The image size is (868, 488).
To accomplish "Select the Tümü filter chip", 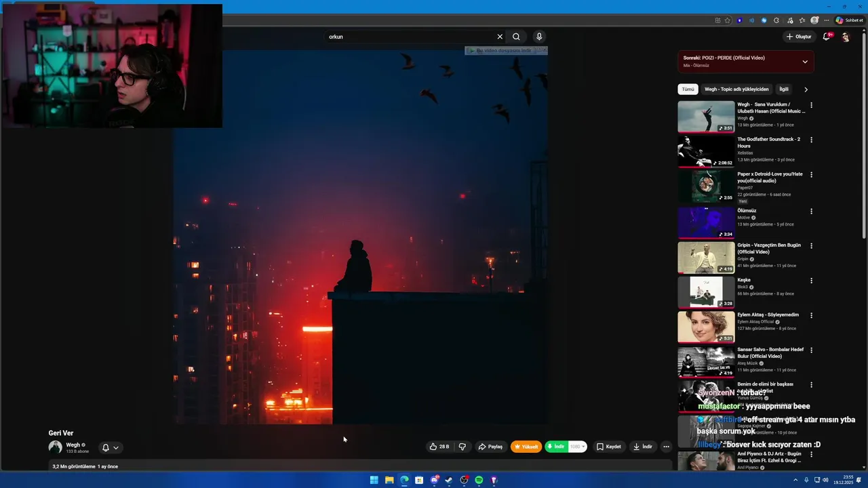I will (688, 89).
